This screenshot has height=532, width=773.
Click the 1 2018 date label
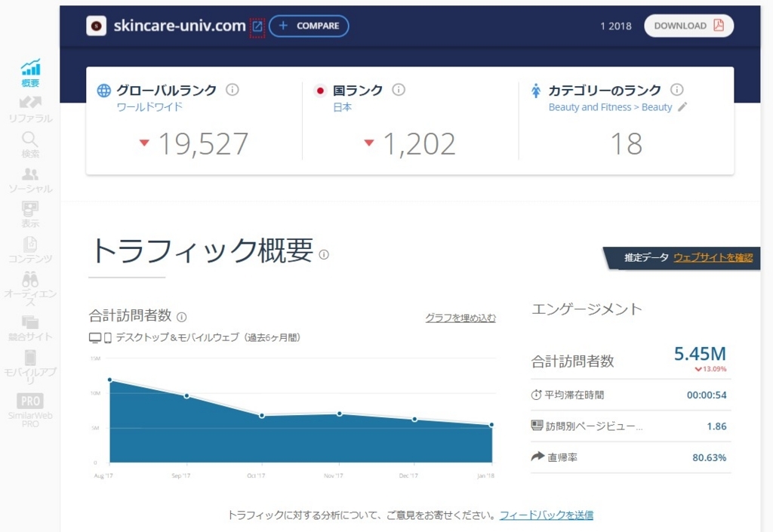tap(616, 26)
